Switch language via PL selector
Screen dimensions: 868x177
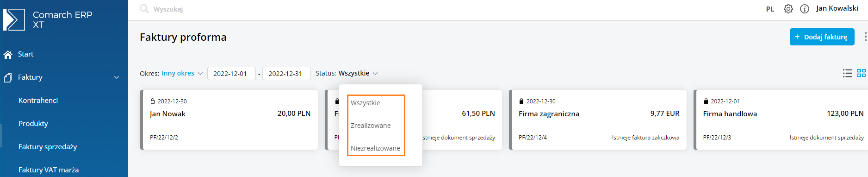click(x=770, y=9)
